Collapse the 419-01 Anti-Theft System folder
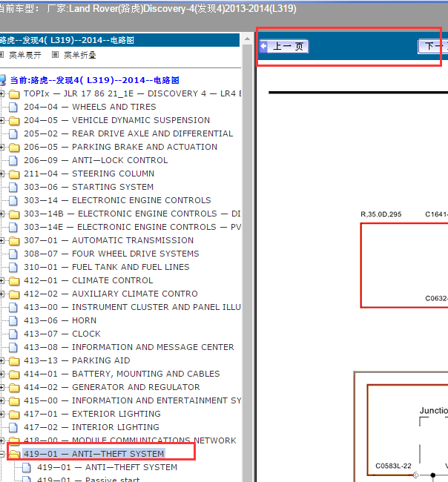Viewport: 448px width, 482px height. [x=1, y=455]
